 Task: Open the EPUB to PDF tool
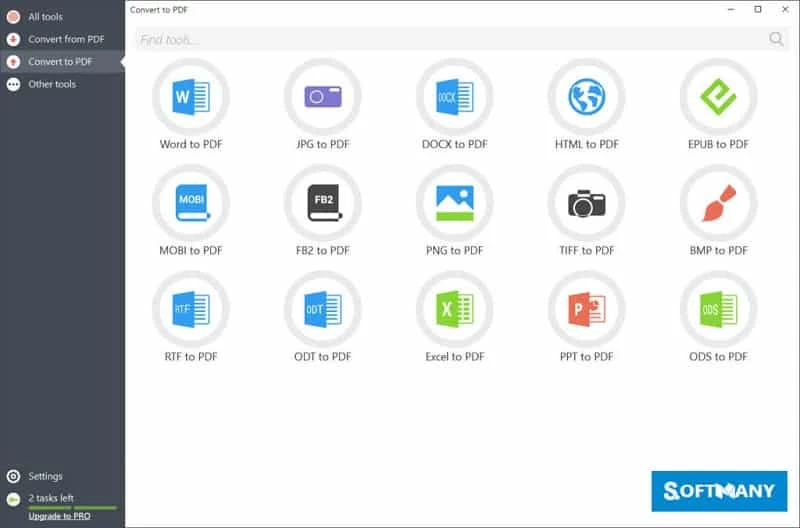[x=718, y=97]
